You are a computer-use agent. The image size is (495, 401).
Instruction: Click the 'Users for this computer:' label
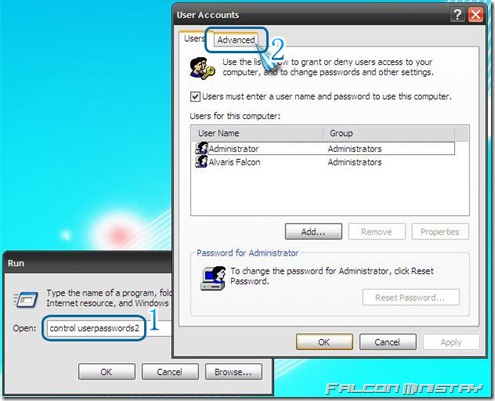(235, 116)
